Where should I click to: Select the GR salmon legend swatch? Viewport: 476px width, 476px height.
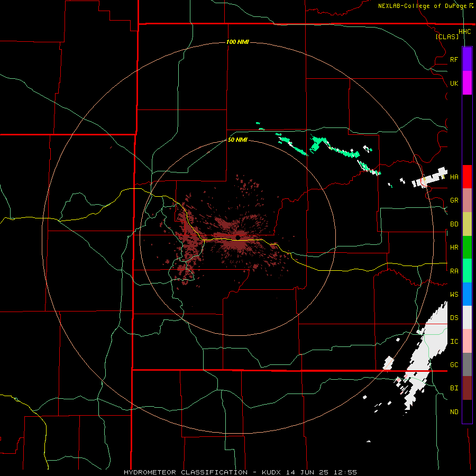click(x=467, y=200)
